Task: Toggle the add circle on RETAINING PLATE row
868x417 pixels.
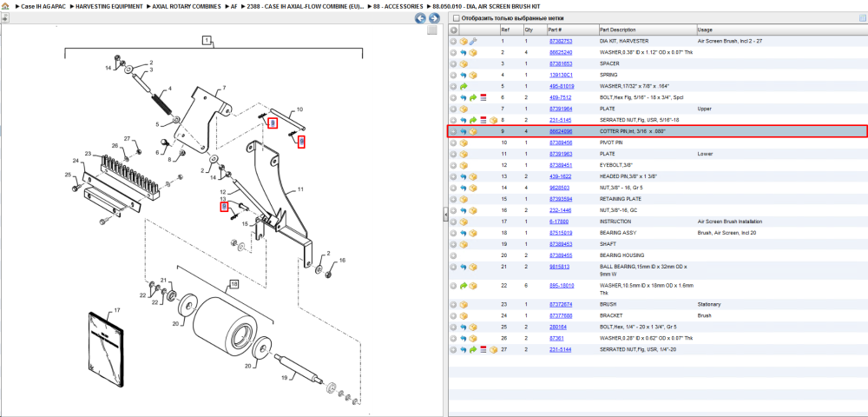Action: [453, 199]
